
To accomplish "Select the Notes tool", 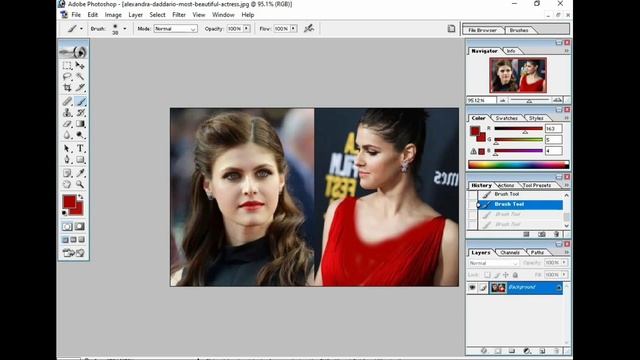I will (x=67, y=173).
